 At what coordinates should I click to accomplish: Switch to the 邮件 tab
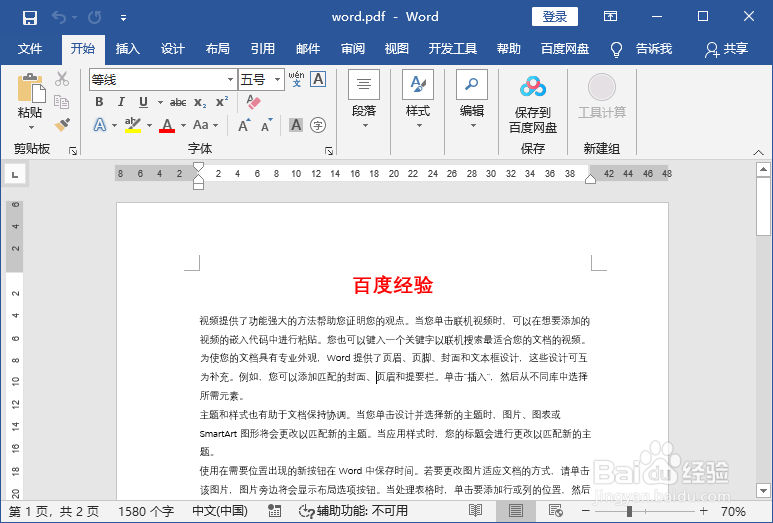pyautogui.click(x=308, y=49)
